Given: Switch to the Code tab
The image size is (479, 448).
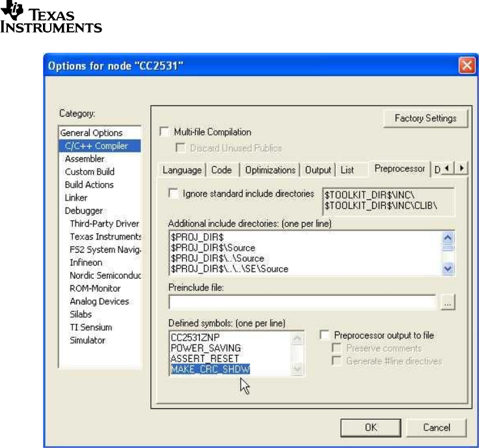Looking at the screenshot, I should pos(221,170).
